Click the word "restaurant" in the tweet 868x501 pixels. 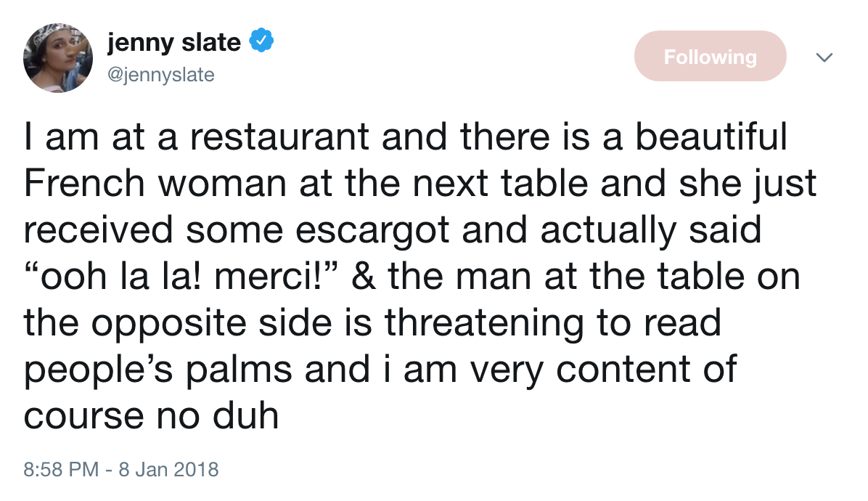[279, 139]
